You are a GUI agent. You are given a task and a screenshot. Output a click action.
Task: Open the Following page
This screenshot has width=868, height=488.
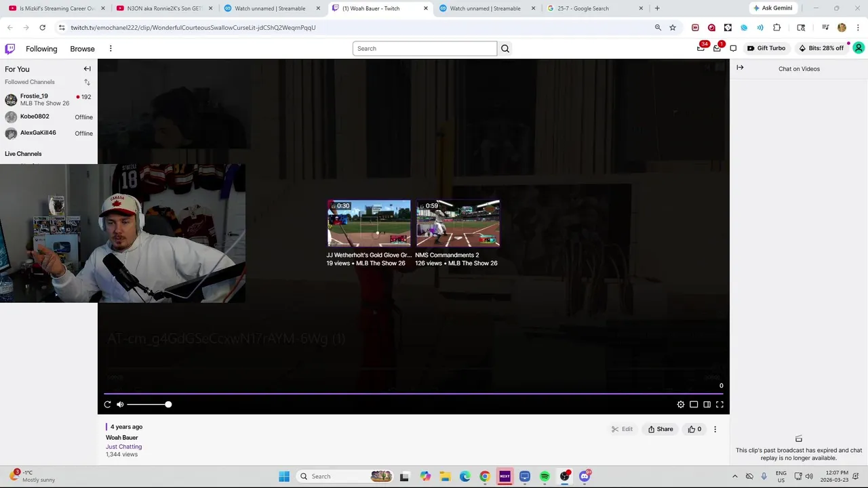pos(41,49)
